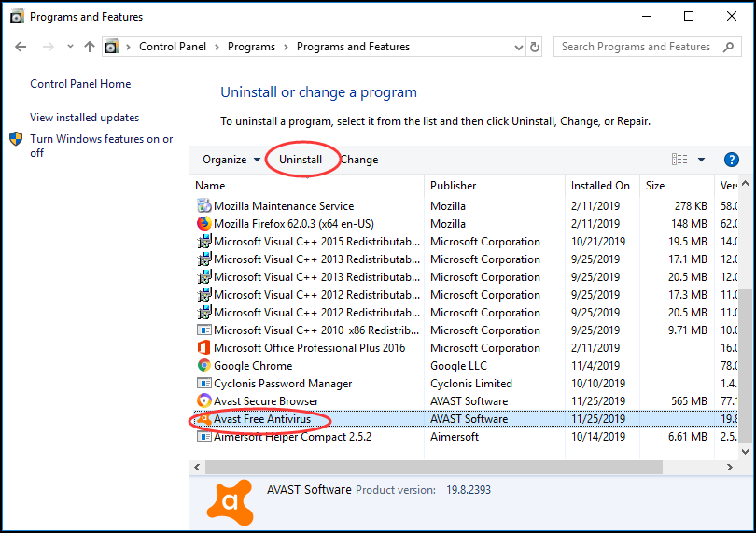Go back with the back arrow
The image size is (756, 533).
(x=21, y=47)
